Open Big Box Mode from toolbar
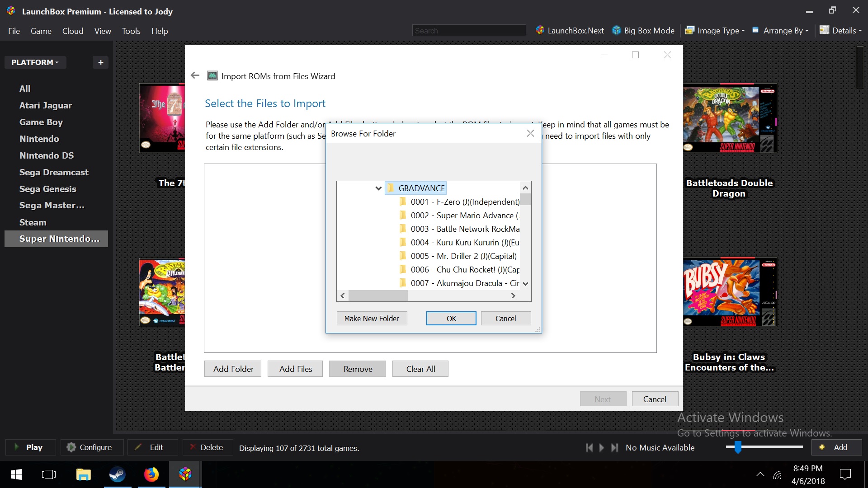This screenshot has height=488, width=868. (644, 31)
